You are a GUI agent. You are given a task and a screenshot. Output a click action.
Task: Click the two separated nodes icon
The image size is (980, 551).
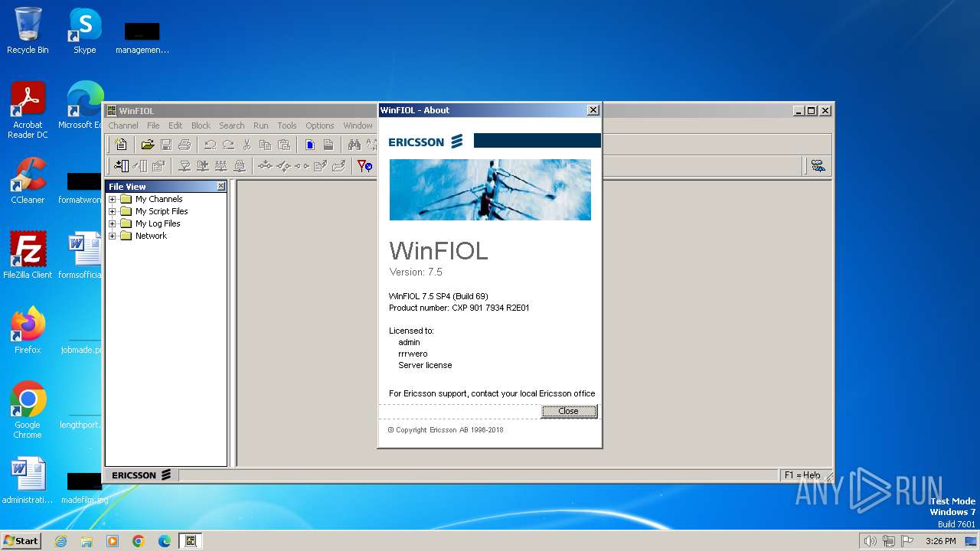tap(302, 165)
